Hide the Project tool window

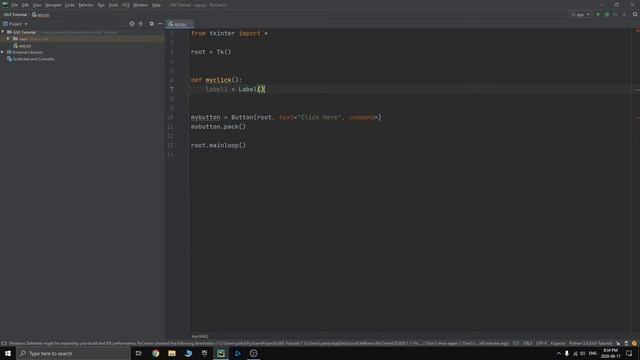[160, 24]
